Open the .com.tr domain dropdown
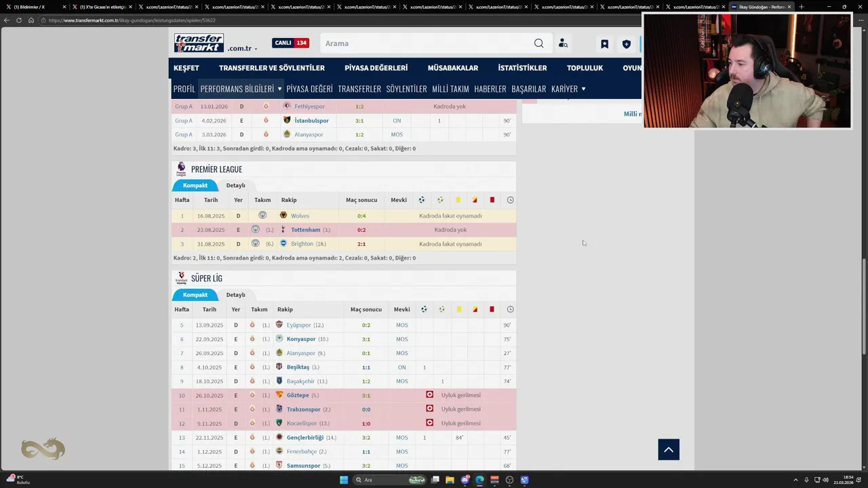The image size is (868, 488). pyautogui.click(x=242, y=49)
